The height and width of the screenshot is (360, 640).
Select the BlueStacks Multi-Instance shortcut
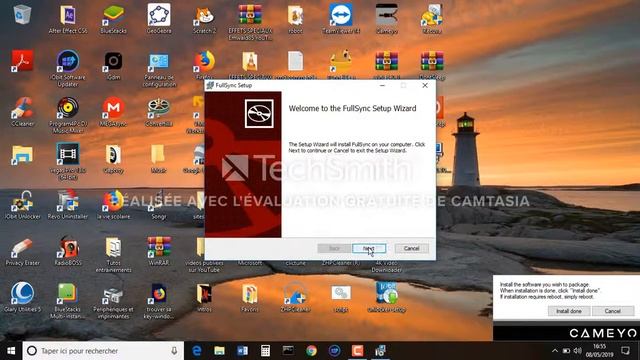click(68, 301)
